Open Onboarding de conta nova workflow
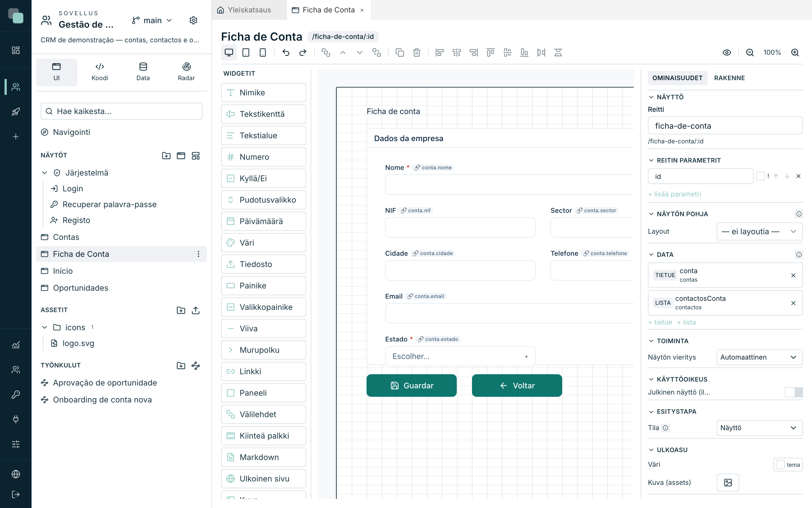Image resolution: width=812 pixels, height=508 pixels. pos(102,399)
